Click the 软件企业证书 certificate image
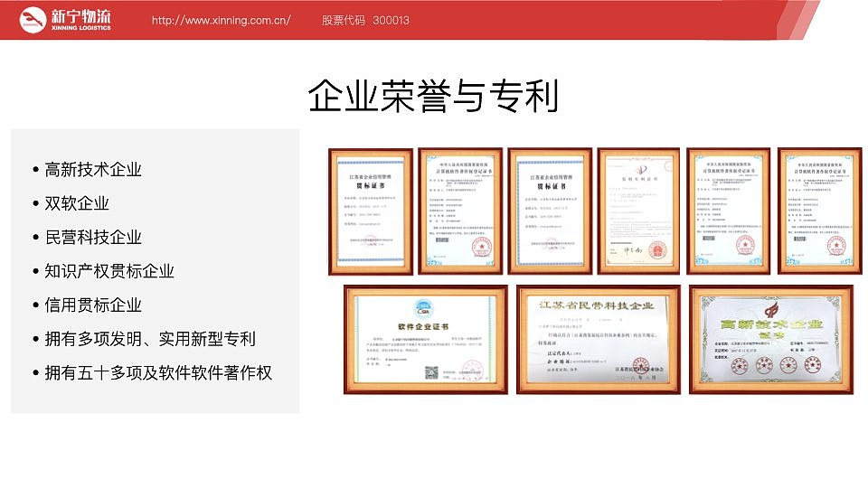The height and width of the screenshot is (488, 868). (426, 340)
